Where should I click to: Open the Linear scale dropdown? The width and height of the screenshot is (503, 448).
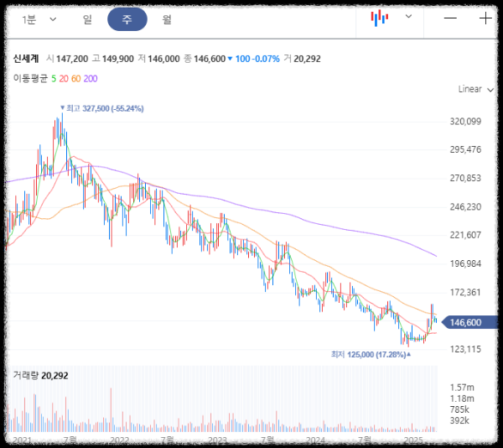click(x=475, y=89)
